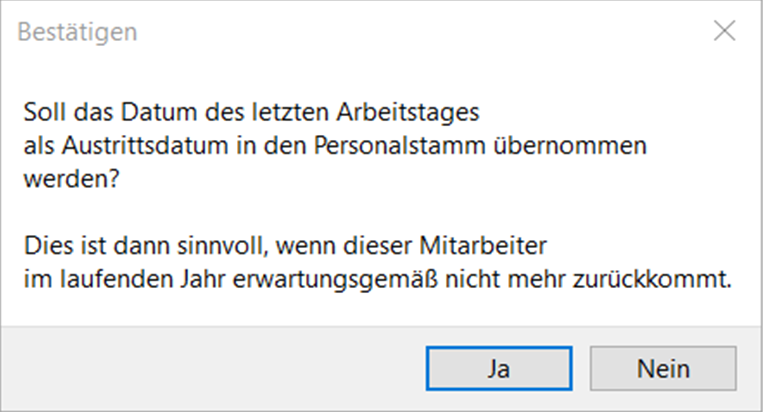The image size is (763, 412).
Task: Click the word 'Mitarbeiter' in the hint text
Action: click(x=483, y=246)
